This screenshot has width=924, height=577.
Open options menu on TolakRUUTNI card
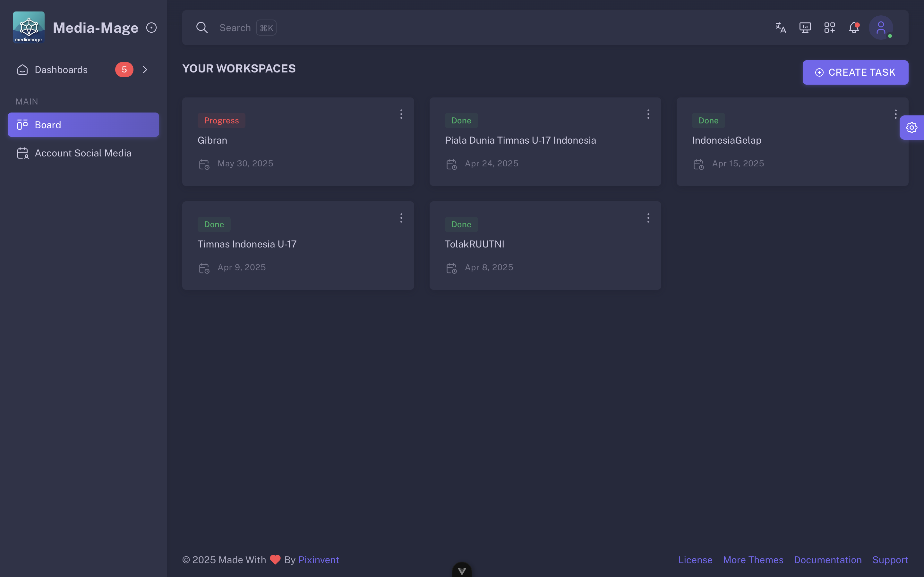pyautogui.click(x=648, y=218)
